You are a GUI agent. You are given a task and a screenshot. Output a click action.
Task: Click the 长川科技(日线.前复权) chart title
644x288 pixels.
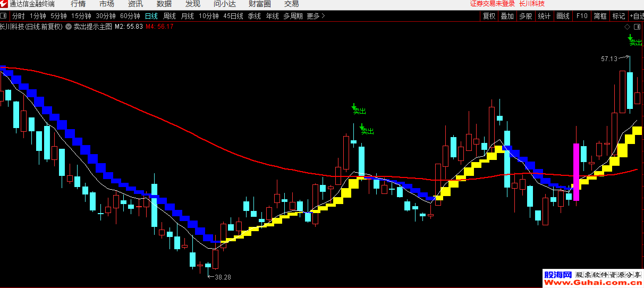pyautogui.click(x=31, y=26)
